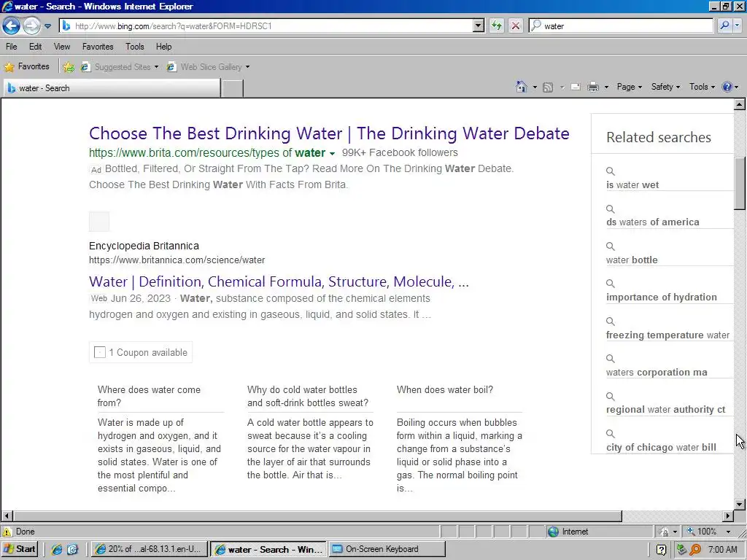Expand the brita.com URL dropdown arrow
This screenshot has width=747, height=560.
[332, 153]
